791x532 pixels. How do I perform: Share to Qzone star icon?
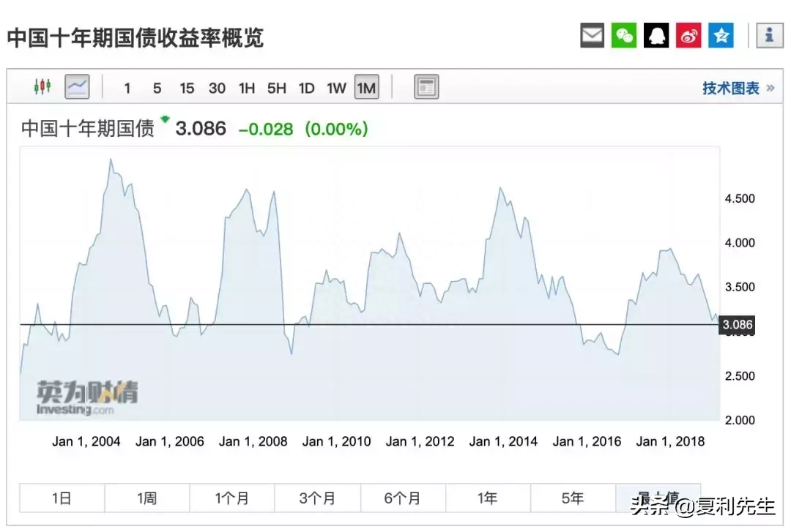point(721,35)
